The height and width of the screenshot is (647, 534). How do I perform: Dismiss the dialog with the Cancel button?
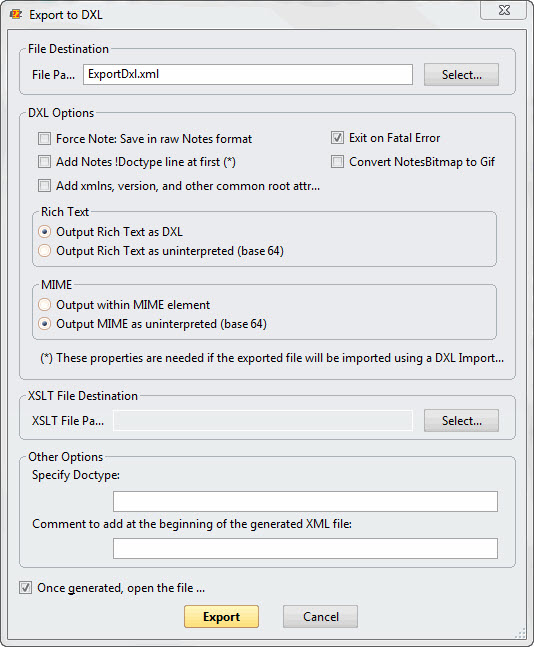[321, 616]
